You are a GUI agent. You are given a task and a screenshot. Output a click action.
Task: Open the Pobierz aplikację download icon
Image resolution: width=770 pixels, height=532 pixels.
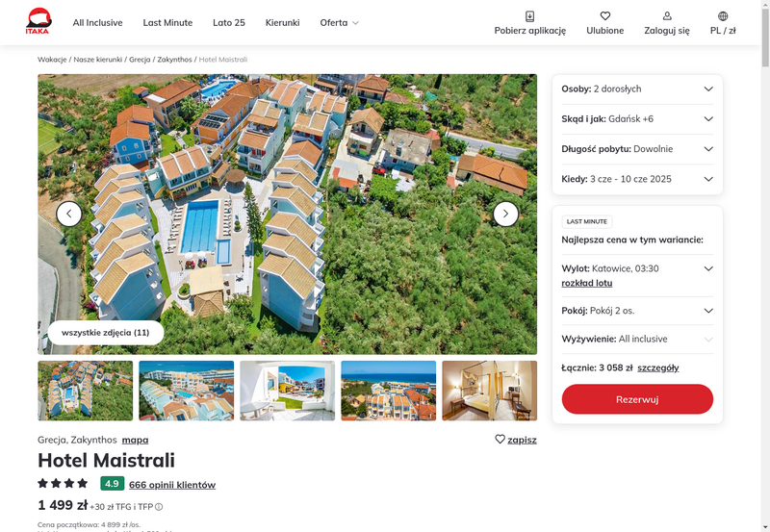[530, 16]
